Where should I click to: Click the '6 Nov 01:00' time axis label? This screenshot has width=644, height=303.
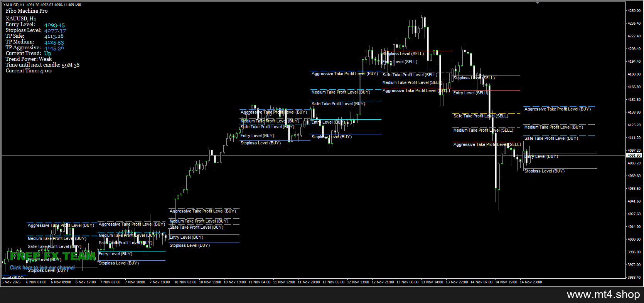tap(36, 282)
